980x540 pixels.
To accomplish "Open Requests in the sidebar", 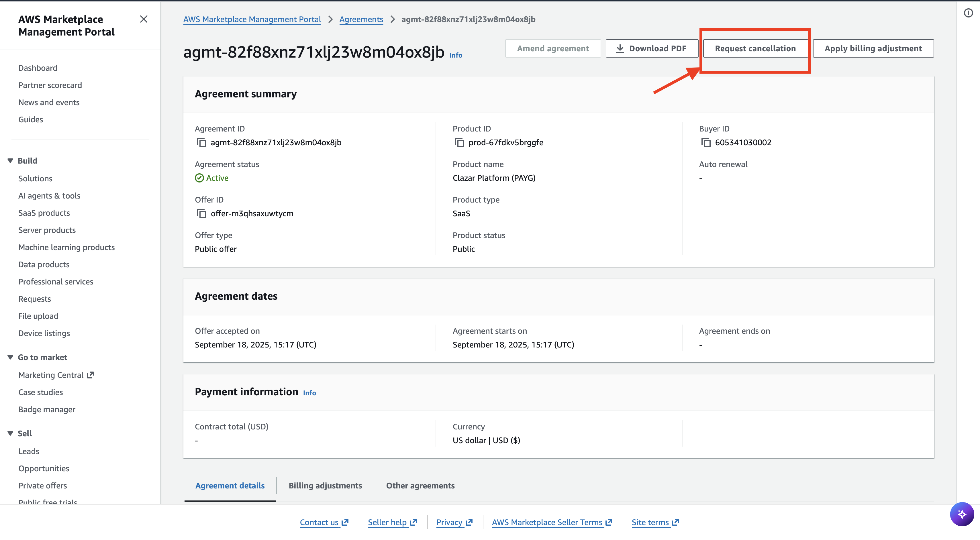I will (35, 299).
